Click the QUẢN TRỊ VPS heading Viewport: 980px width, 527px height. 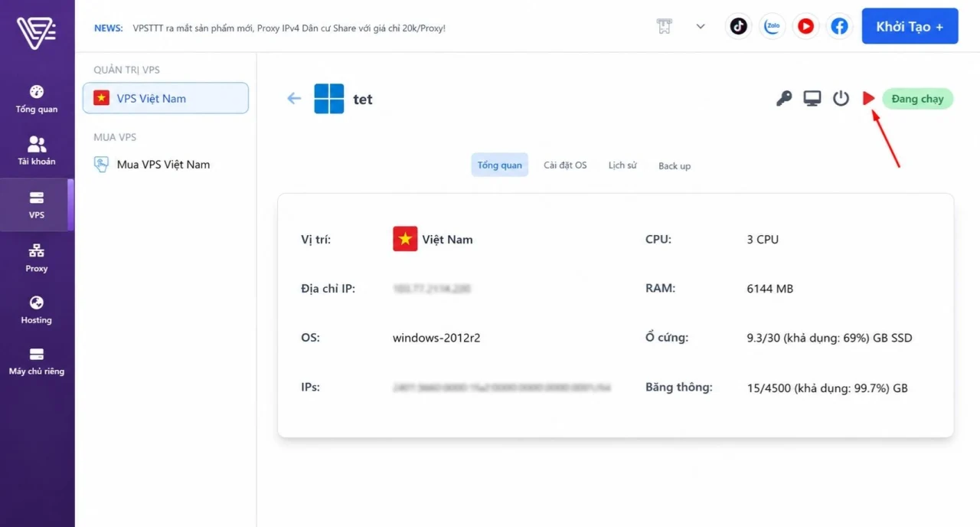click(127, 70)
